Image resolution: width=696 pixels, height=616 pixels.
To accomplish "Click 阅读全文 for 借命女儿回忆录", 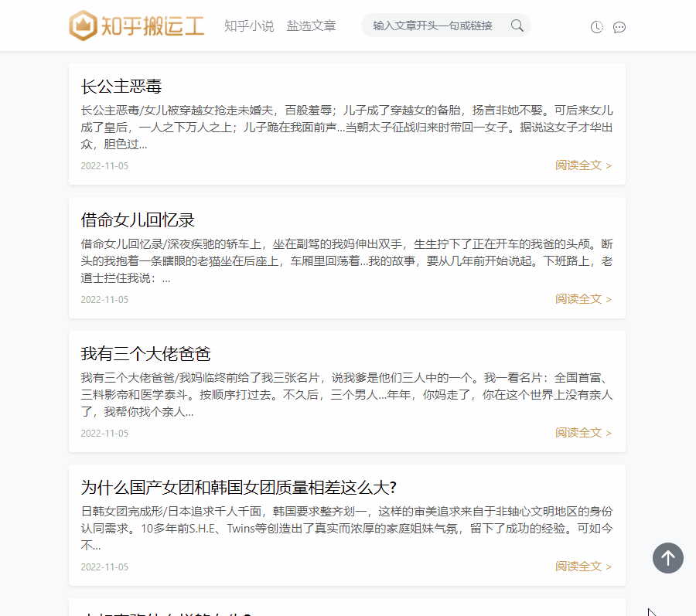I will tap(583, 299).
